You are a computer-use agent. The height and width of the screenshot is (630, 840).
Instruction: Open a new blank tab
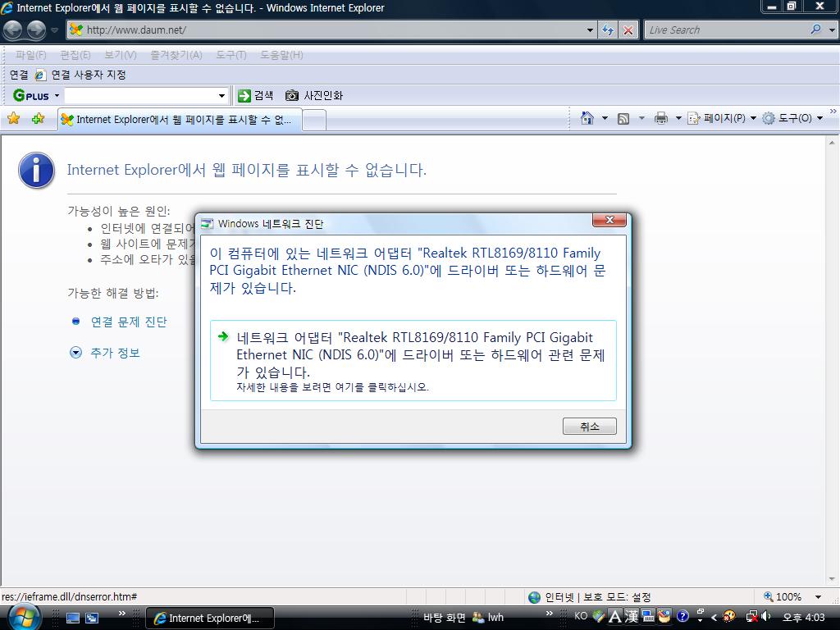click(x=314, y=120)
